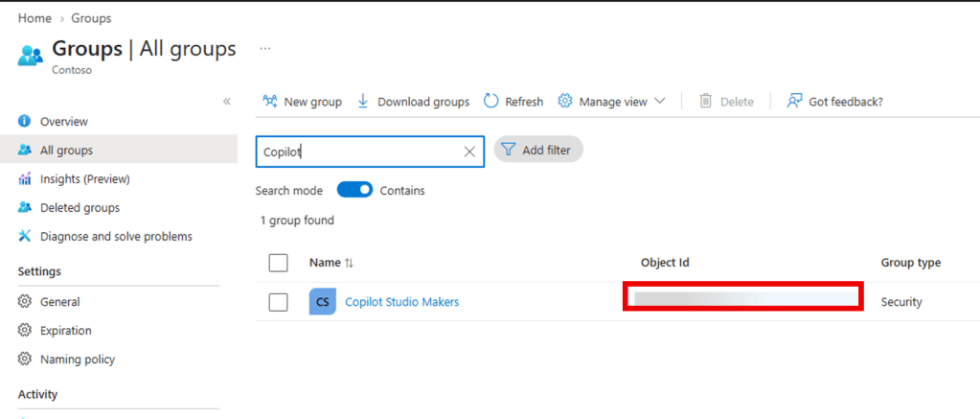
Task: Toggle the Contains search mode switch
Action: click(354, 190)
